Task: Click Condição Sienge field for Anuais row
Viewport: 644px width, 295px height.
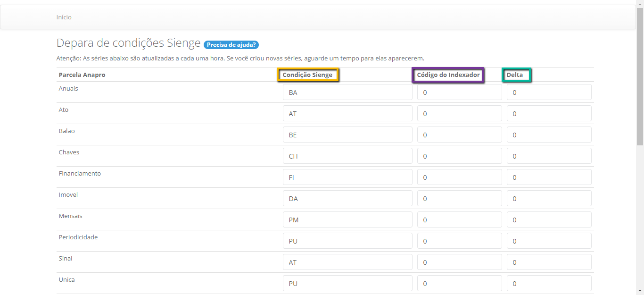Action: point(347,93)
